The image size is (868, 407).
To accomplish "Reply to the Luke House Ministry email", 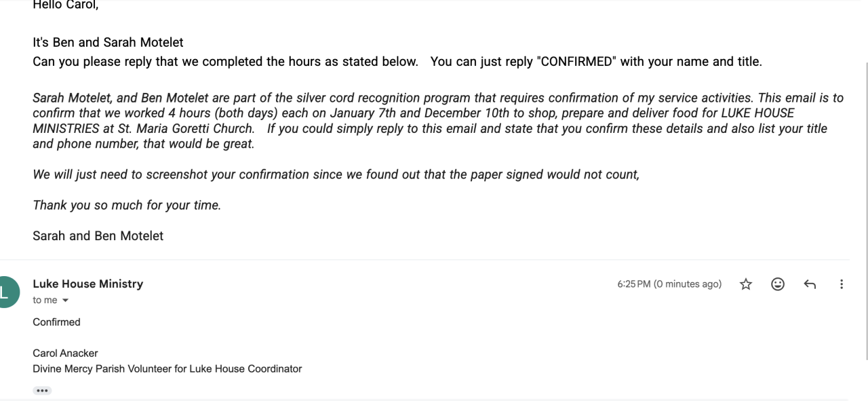I will click(810, 285).
